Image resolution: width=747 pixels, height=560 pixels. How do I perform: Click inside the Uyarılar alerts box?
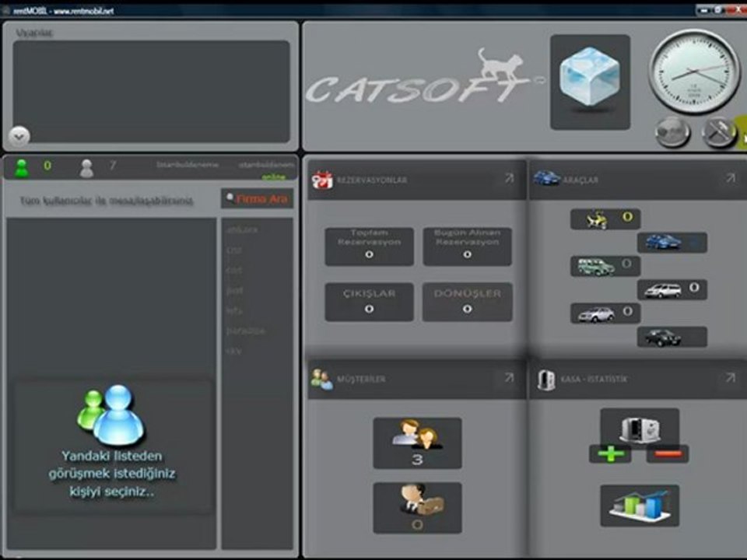(x=151, y=92)
